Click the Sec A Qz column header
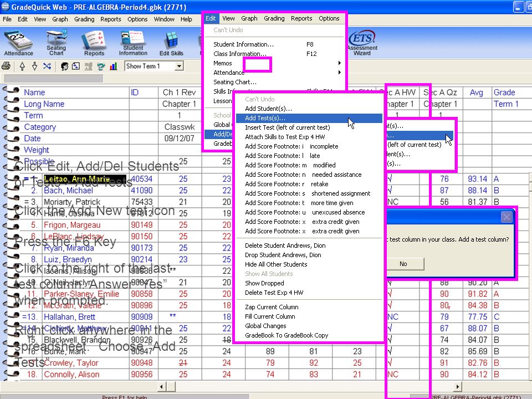 point(440,93)
